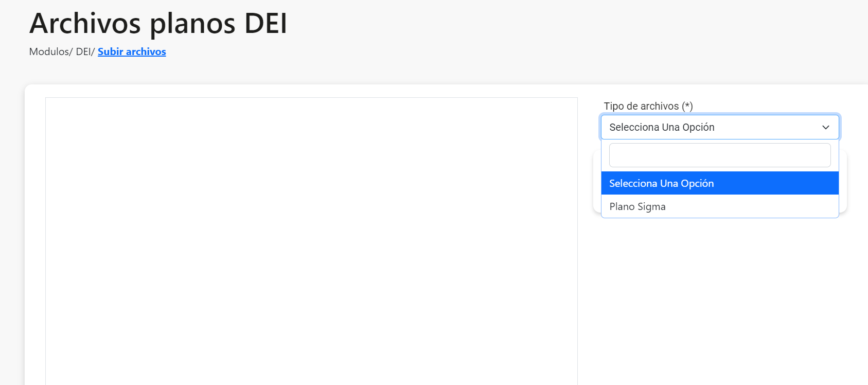Click the word 'DEI' in the heading
This screenshot has width=868, height=385.
pos(265,23)
